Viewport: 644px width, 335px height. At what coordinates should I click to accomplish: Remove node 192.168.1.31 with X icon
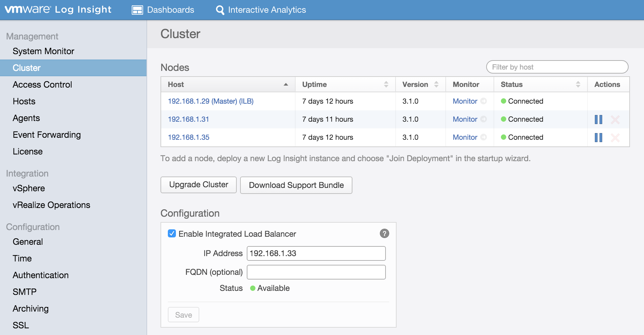[615, 119]
